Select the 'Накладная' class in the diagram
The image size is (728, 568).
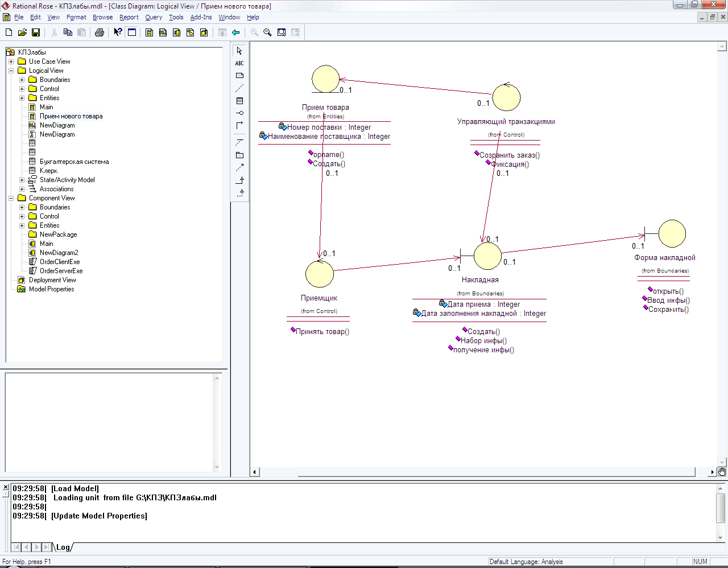[487, 256]
